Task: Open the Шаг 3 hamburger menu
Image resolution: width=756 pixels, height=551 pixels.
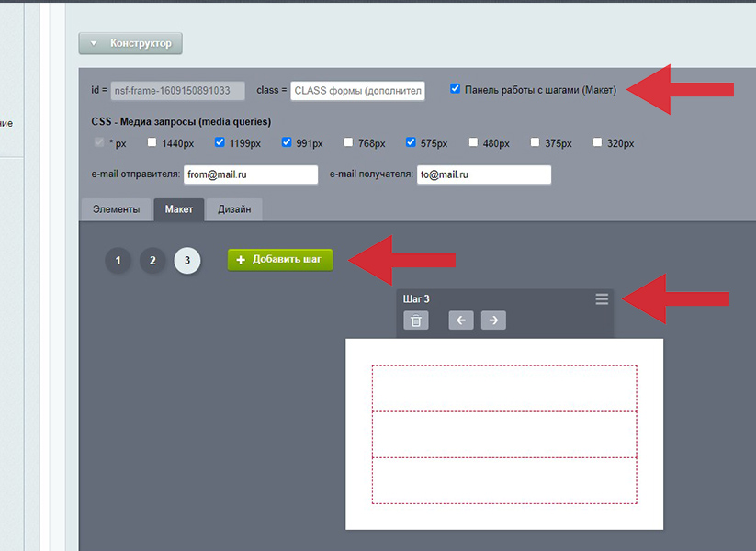Action: point(602,299)
